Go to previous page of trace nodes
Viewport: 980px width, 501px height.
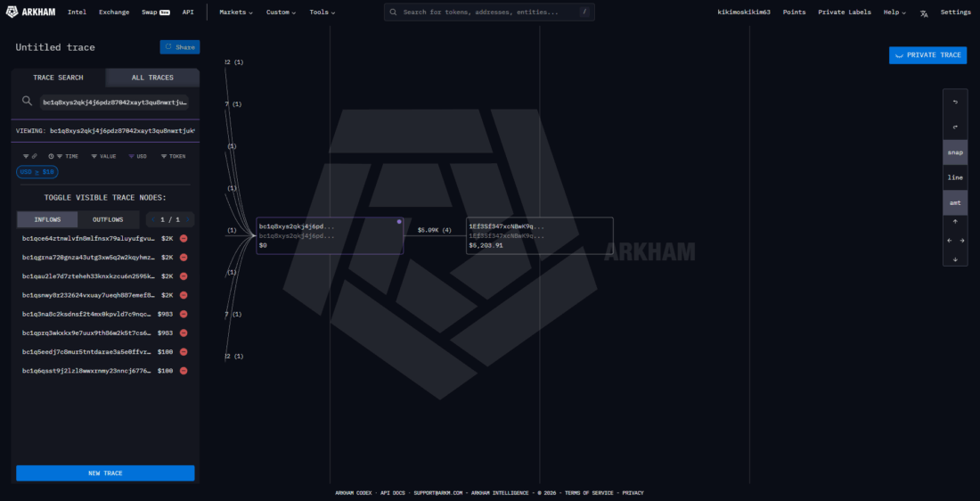click(x=151, y=219)
